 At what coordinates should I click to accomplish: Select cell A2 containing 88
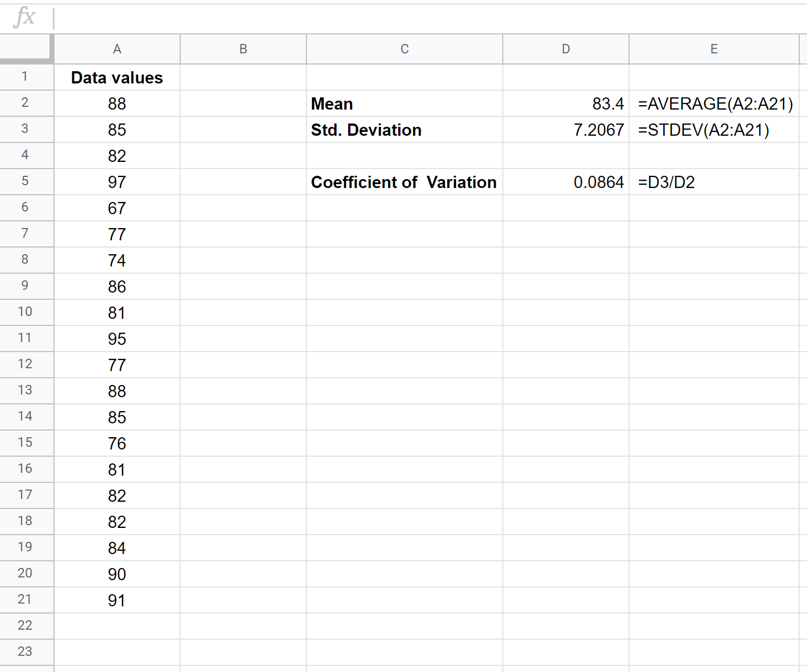[117, 103]
